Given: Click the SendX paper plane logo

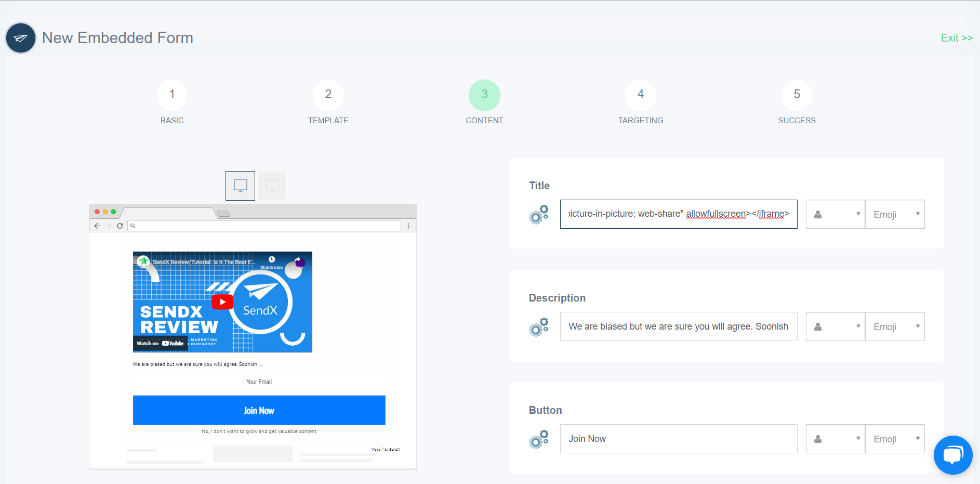Looking at the screenshot, I should [21, 38].
